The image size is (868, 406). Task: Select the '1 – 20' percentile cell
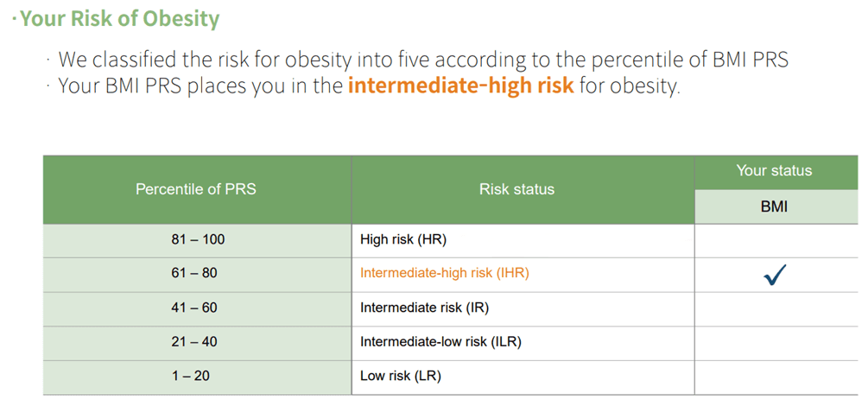(x=196, y=377)
